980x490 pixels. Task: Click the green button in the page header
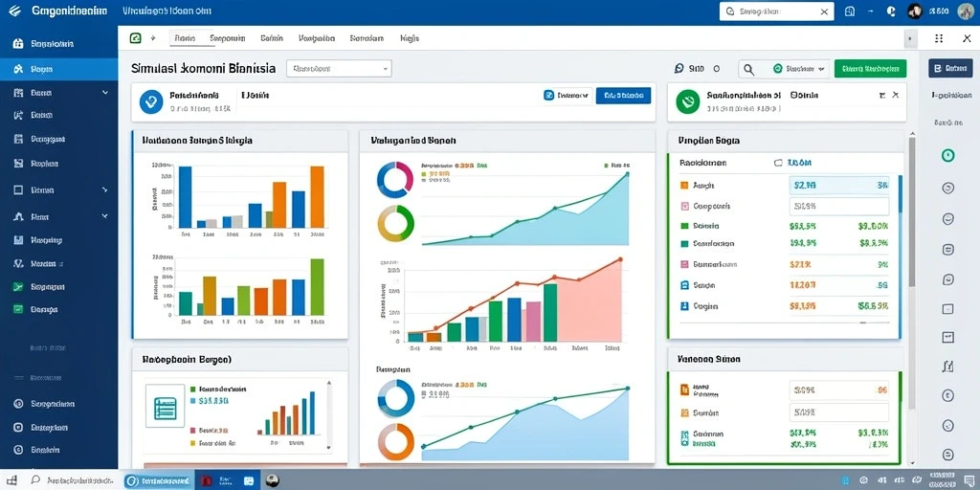click(x=870, y=69)
